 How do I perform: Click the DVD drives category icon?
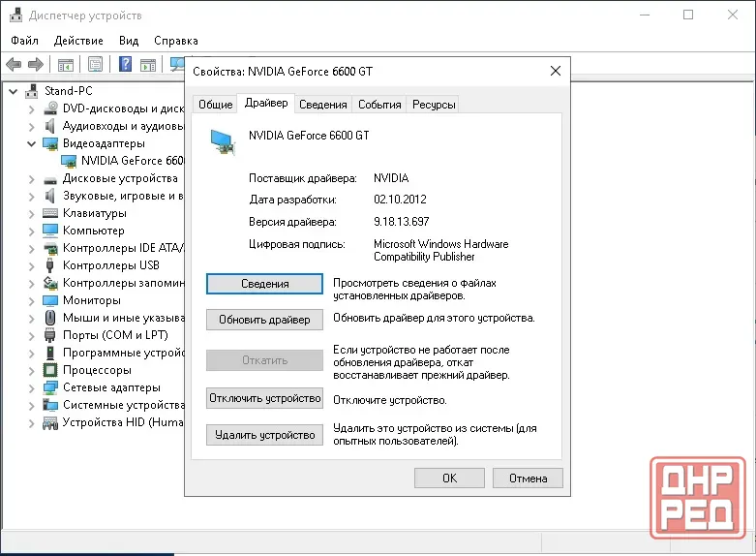point(50,109)
